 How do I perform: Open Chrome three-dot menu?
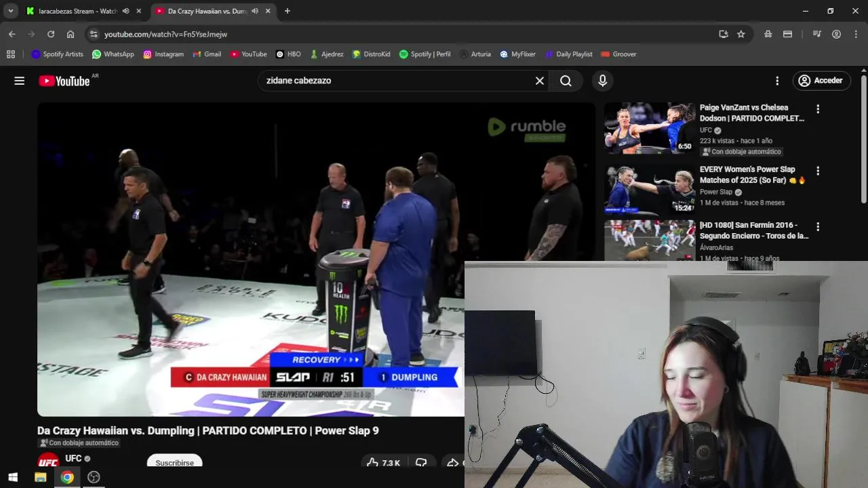click(x=856, y=34)
